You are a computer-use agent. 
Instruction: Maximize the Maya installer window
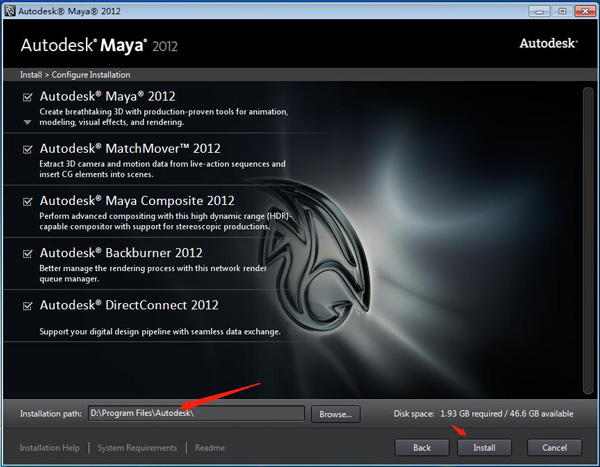(562, 11)
